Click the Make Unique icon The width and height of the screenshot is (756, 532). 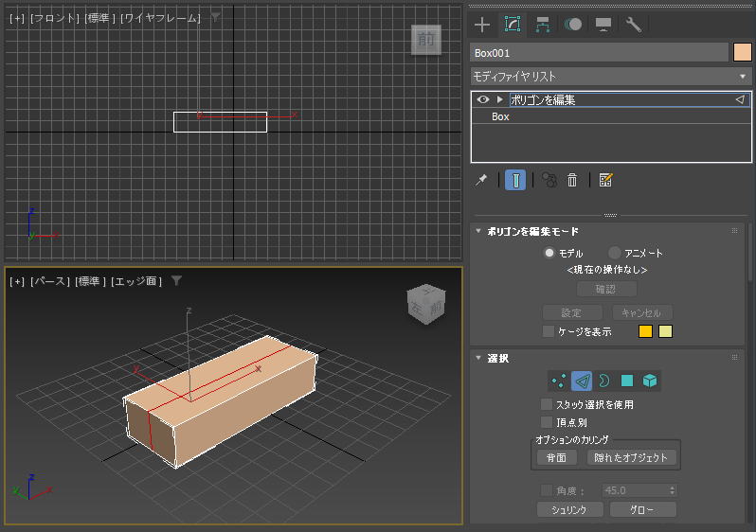549,180
